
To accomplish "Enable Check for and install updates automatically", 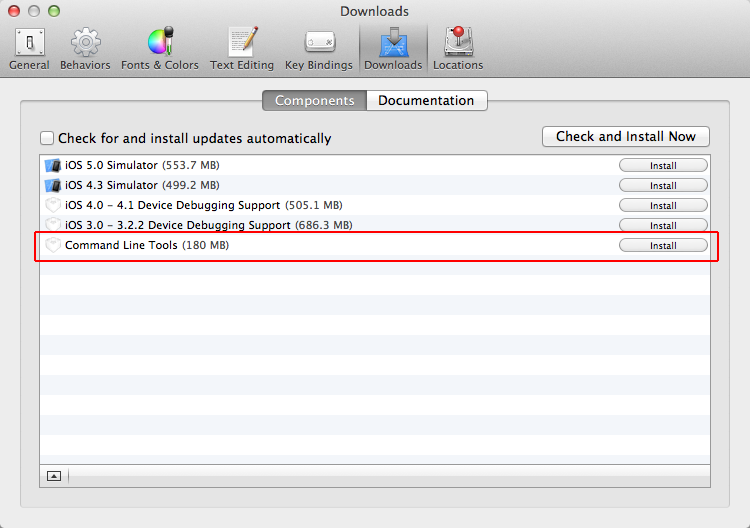I will 47,138.
